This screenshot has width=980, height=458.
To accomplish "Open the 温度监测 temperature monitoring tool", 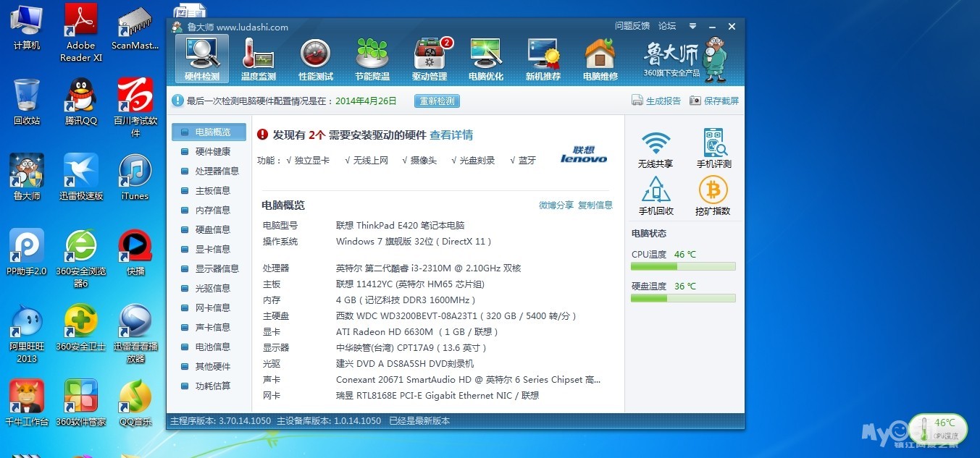I will pyautogui.click(x=259, y=56).
